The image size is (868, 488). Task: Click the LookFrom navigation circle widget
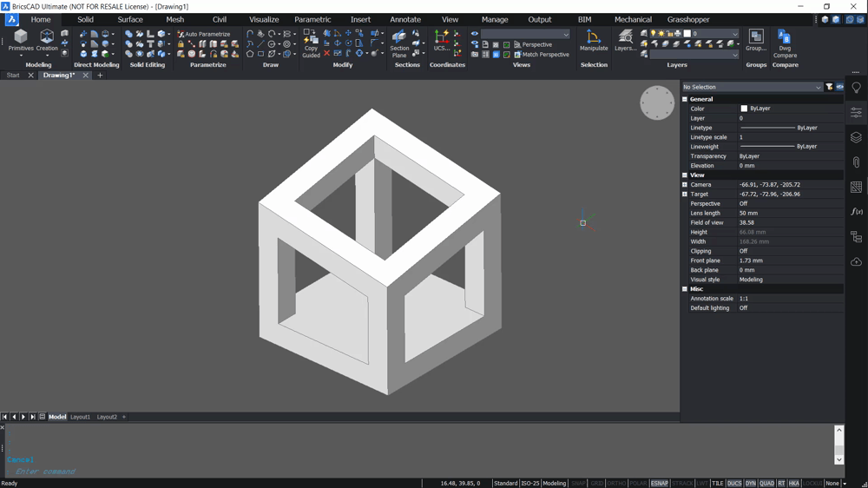tap(657, 102)
